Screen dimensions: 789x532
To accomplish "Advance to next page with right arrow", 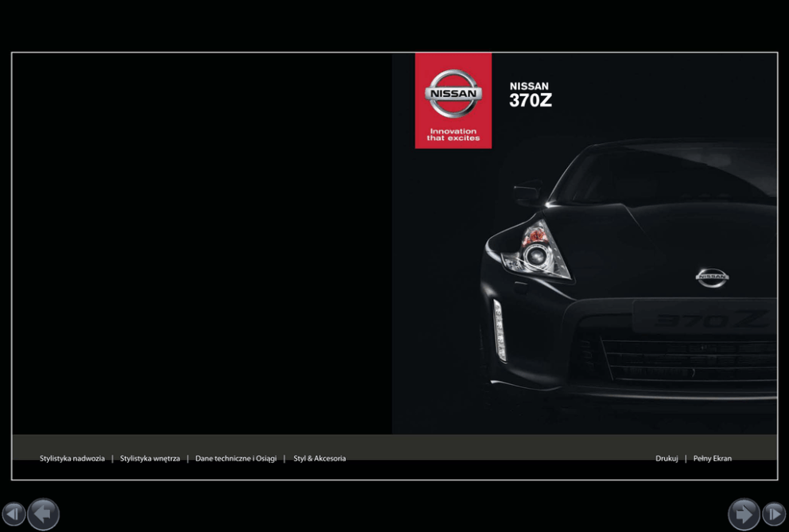I will (744, 515).
